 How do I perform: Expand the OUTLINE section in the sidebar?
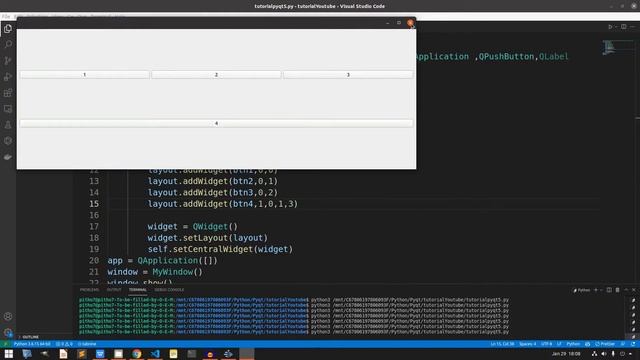tap(31, 337)
